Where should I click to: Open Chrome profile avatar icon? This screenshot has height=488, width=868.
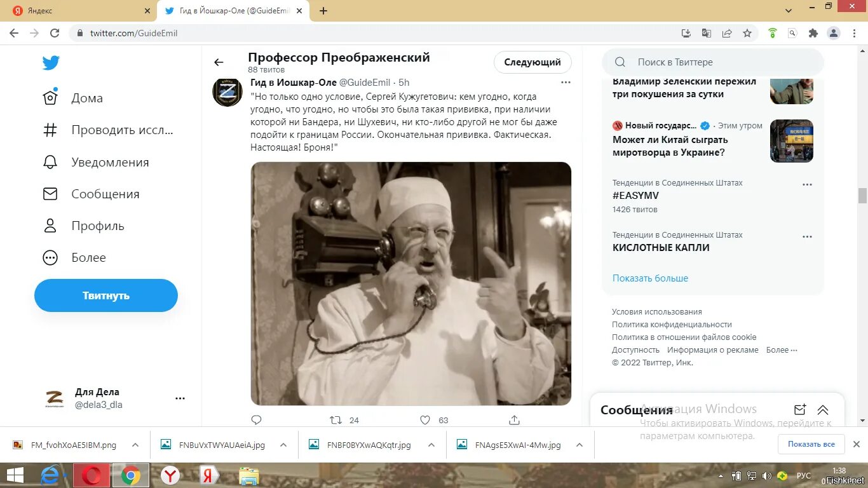click(834, 33)
